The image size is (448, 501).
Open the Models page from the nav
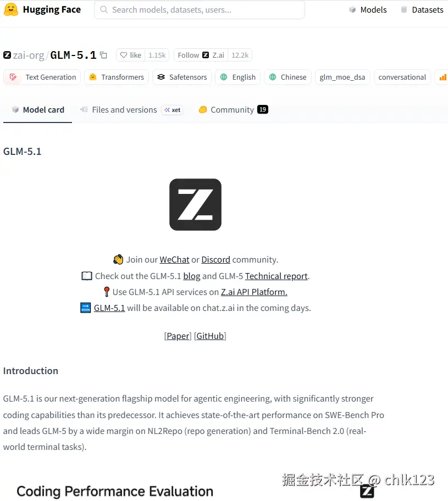pos(367,10)
